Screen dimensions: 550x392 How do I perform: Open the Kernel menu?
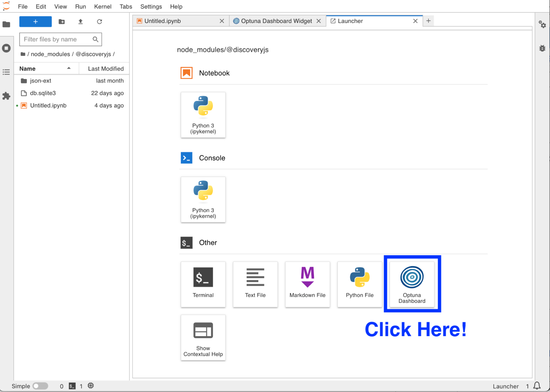pos(103,6)
